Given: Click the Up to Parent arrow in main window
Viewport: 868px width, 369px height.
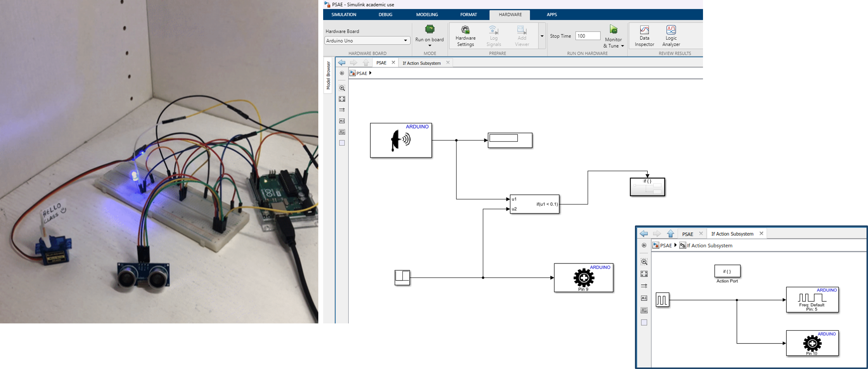Looking at the screenshot, I should 366,63.
